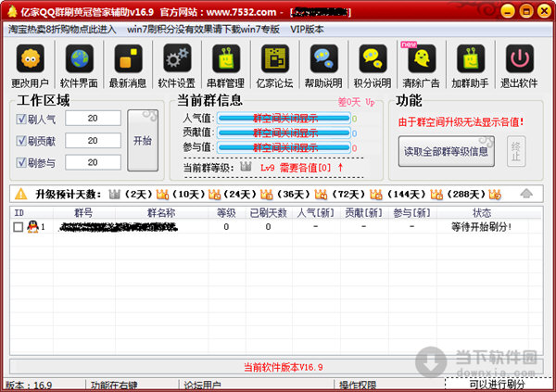Click the 已刷天数 column header
556x392 pixels.
pos(269,213)
